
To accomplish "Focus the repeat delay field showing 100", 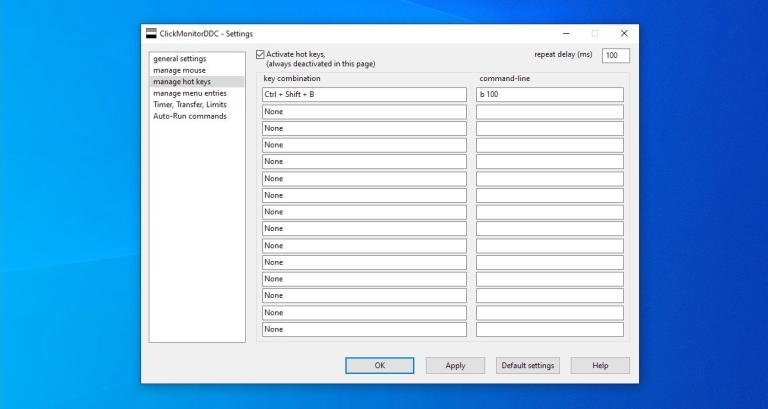I will [616, 55].
